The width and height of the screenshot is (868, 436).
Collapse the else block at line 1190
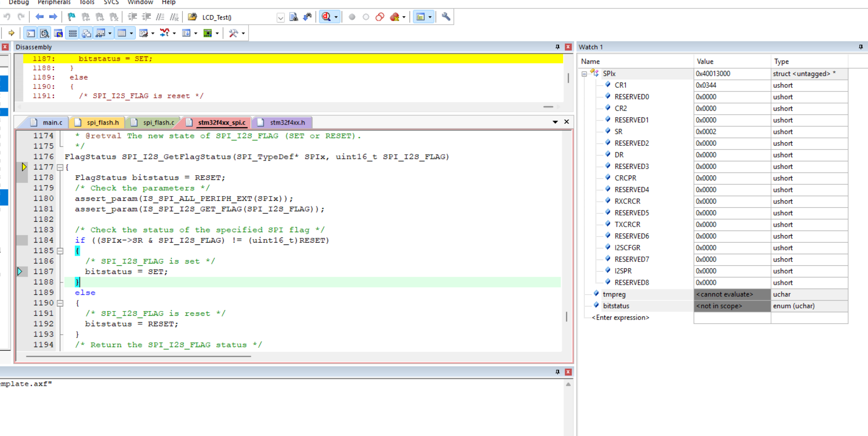60,303
